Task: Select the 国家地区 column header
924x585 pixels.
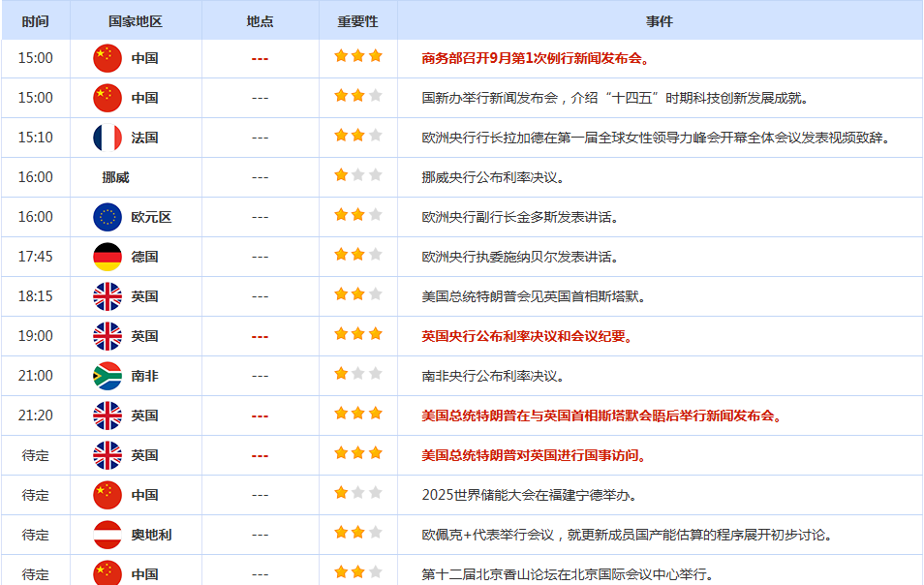Action: [x=136, y=20]
